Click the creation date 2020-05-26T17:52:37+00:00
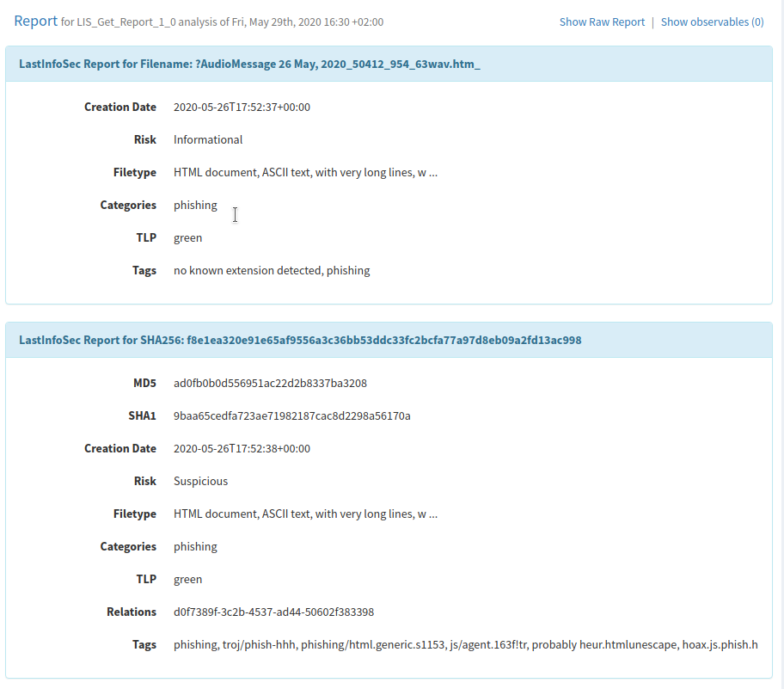 (x=242, y=107)
